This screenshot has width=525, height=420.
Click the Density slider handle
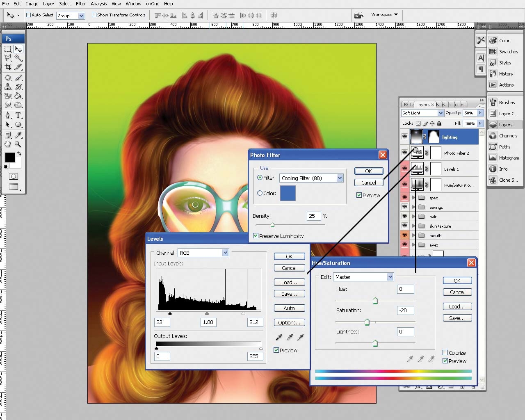point(272,225)
